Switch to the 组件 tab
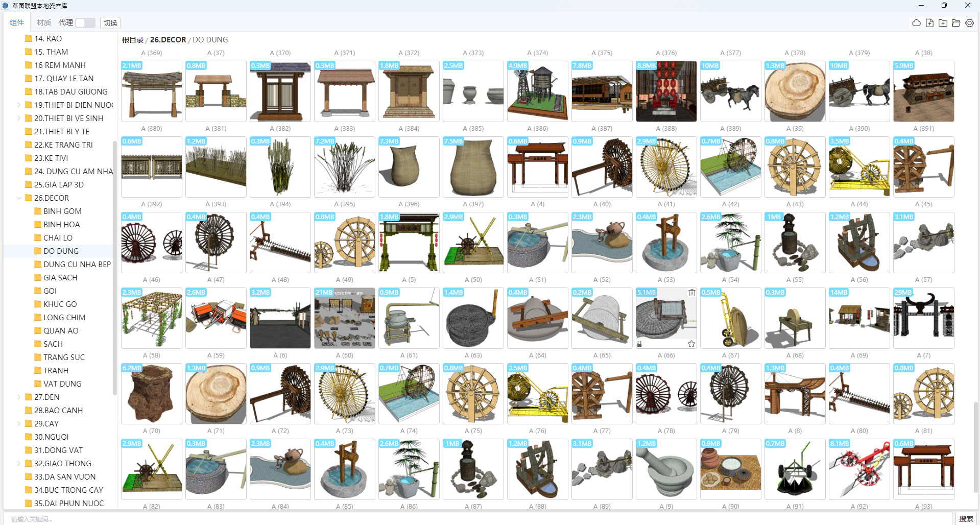 (17, 23)
